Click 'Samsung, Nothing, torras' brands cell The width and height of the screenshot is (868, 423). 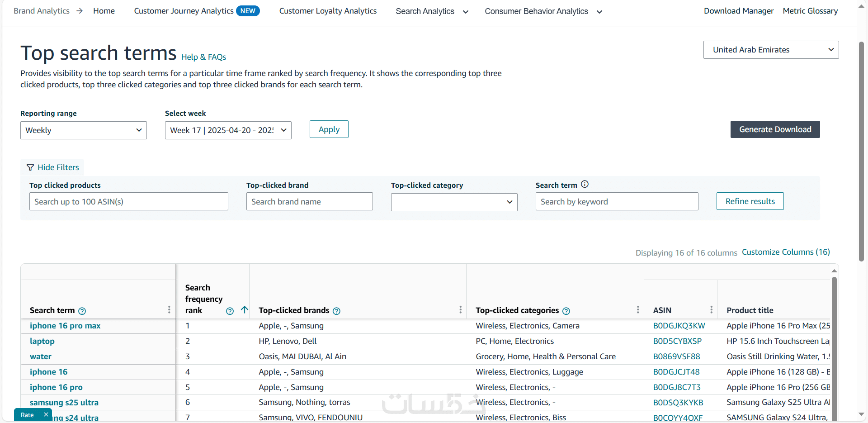coord(304,402)
